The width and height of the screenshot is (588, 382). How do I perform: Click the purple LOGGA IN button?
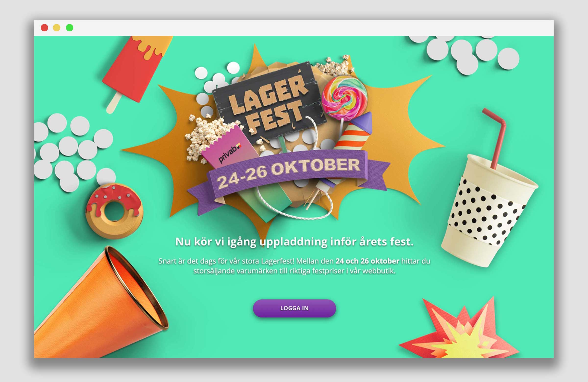(294, 308)
